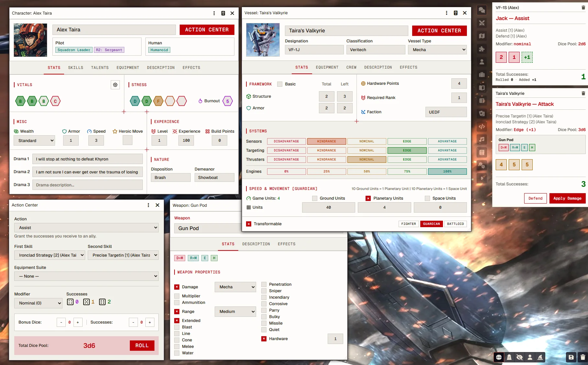588x365 pixels.
Task: Open the Action dropdown showing Assist
Action: pos(86,228)
